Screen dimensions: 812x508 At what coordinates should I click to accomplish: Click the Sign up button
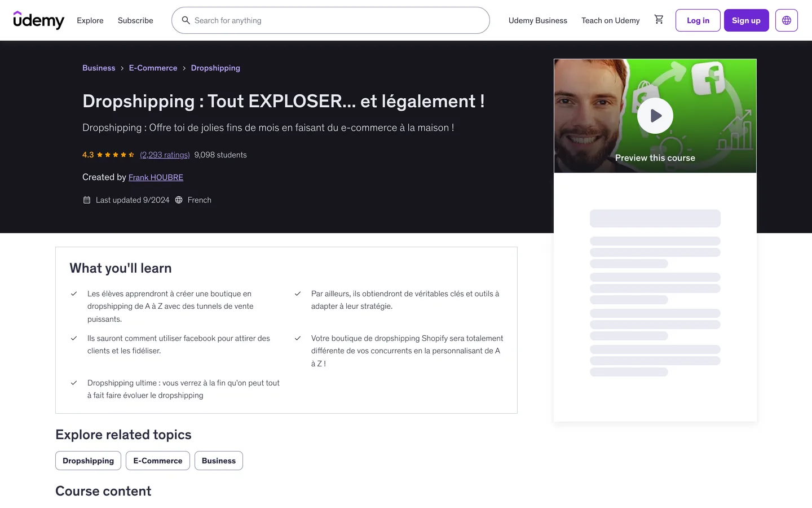point(746,20)
